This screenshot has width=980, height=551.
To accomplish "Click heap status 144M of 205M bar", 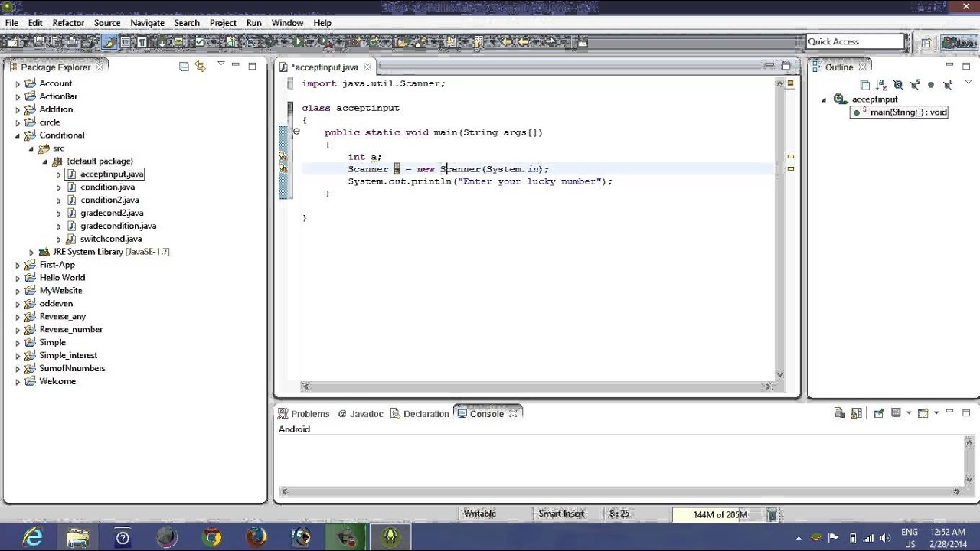I will point(719,514).
